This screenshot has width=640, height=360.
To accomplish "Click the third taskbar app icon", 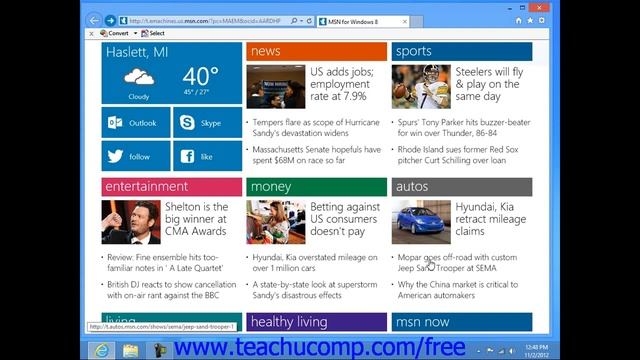I will click(159, 351).
